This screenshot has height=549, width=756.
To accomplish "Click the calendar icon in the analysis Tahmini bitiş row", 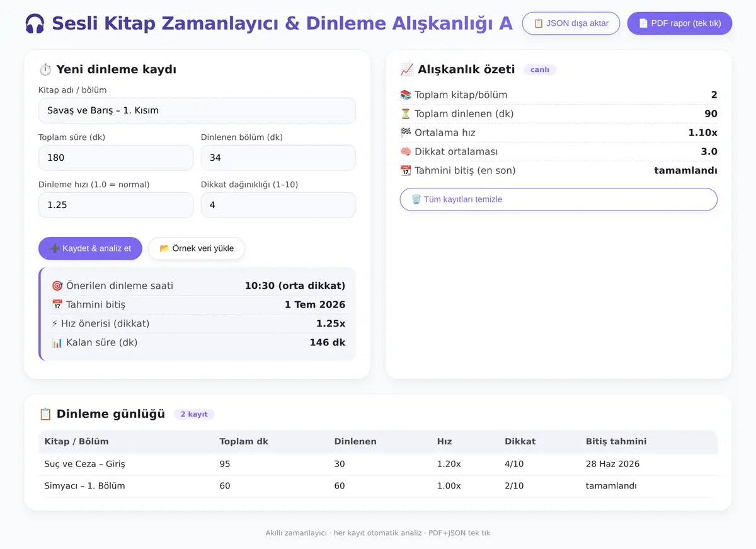I will 57,305.
